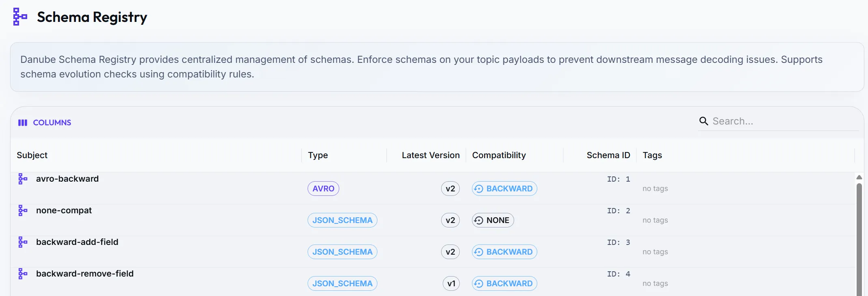This screenshot has width=868, height=296.
Task: Sort by Subject column header
Action: tap(32, 155)
